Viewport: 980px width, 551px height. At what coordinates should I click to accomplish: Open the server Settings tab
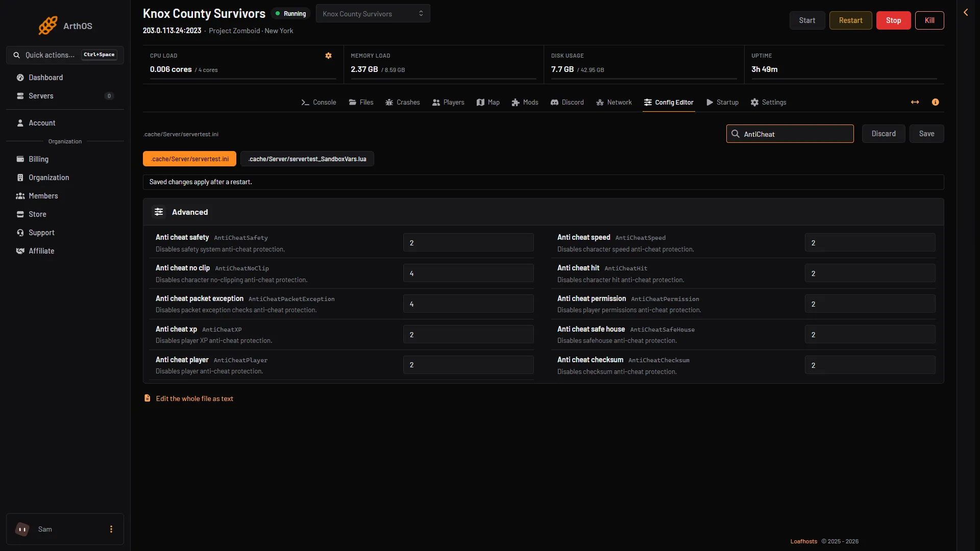[768, 102]
